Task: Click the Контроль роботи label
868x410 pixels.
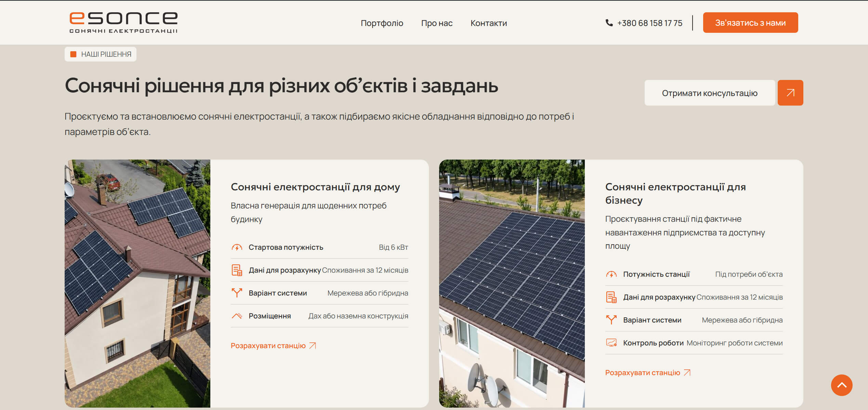Action: pyautogui.click(x=653, y=343)
